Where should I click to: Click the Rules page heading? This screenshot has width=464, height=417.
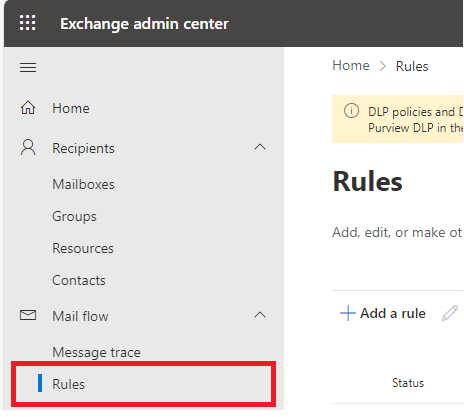tap(368, 181)
